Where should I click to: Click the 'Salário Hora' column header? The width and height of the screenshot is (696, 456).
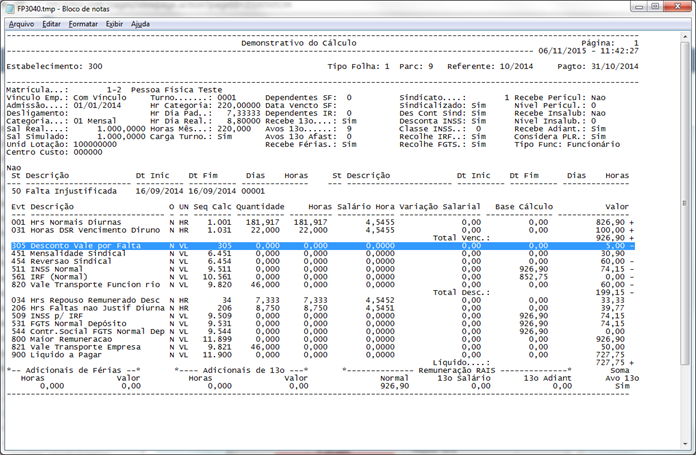[366, 207]
